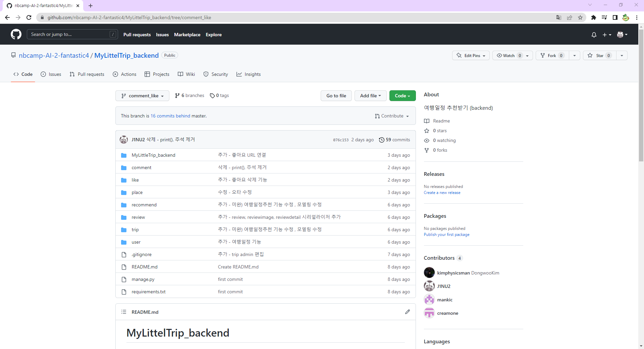
Task: Switch to the Projects tab
Action: pyautogui.click(x=157, y=74)
